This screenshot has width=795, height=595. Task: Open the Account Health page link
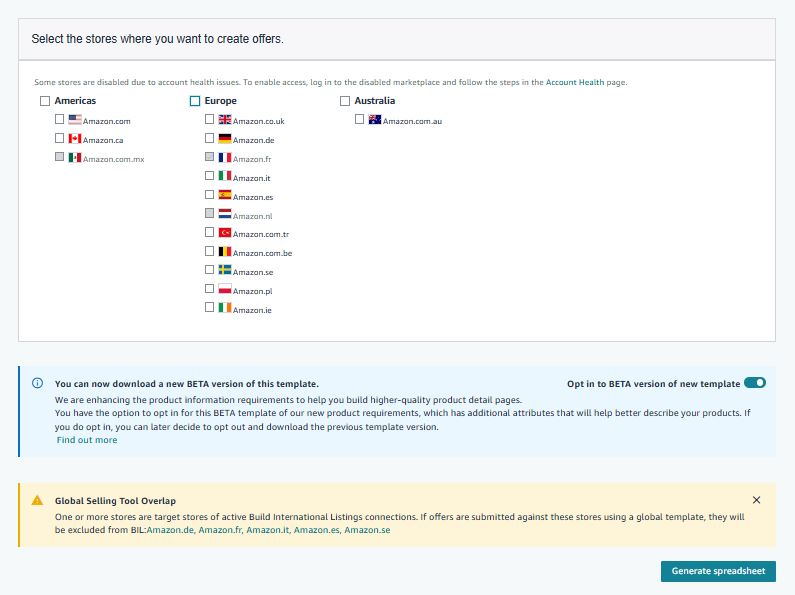click(x=574, y=82)
